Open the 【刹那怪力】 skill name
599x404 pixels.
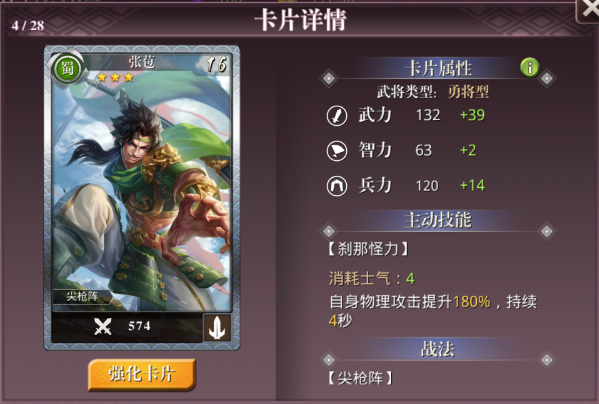(368, 249)
